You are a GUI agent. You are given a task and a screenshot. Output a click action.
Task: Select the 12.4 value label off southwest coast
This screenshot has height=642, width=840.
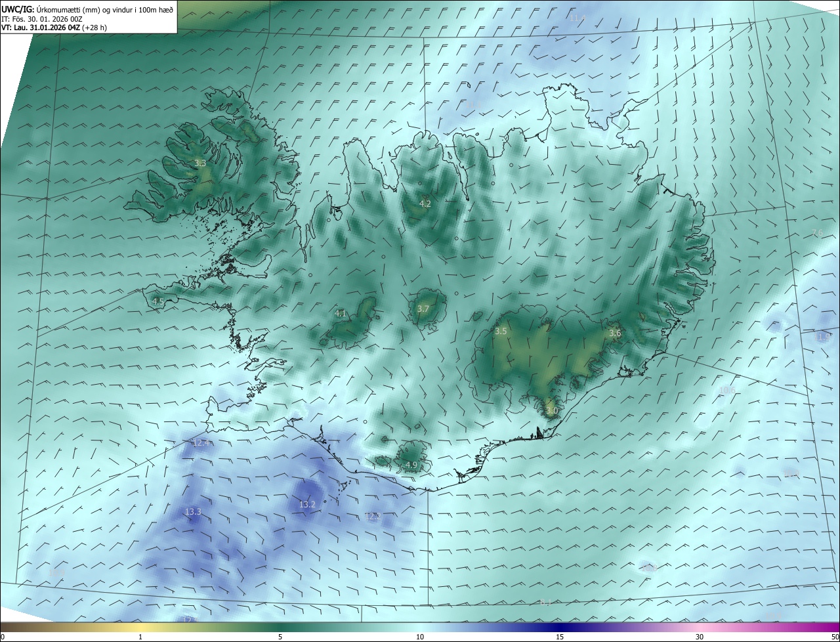(201, 443)
